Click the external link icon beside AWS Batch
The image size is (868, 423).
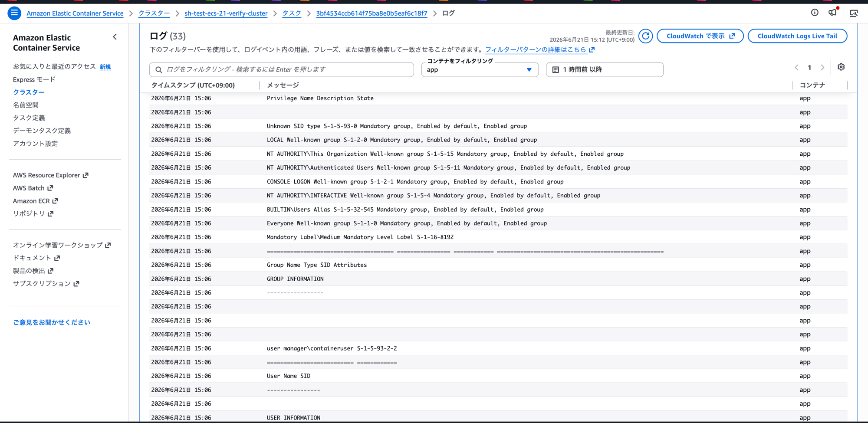(50, 188)
